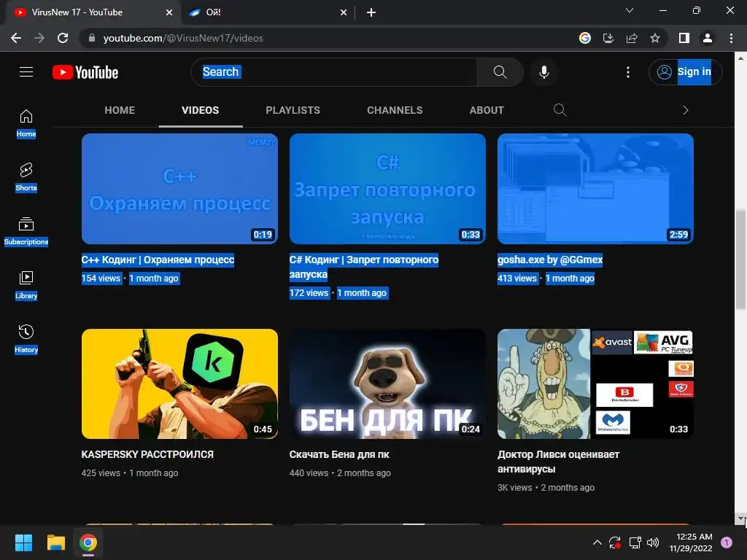Open Shorts from the sidebar
The width and height of the screenshot is (747, 560).
pos(26,177)
